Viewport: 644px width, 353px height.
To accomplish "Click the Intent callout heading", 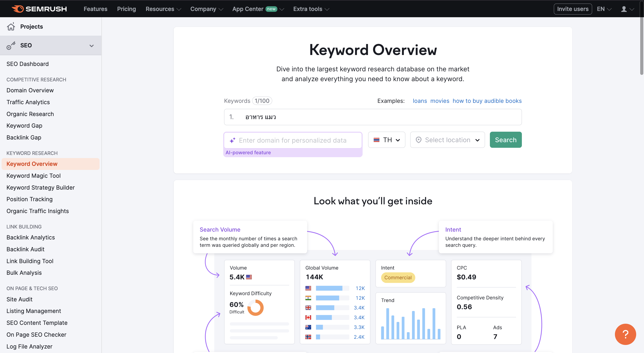I will (x=453, y=229).
